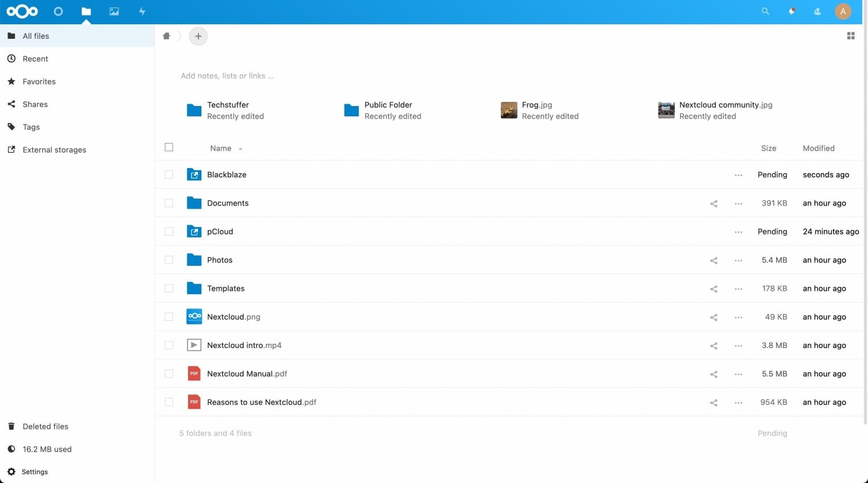Select All files in sidebar
Image resolution: width=868 pixels, height=483 pixels.
click(x=78, y=36)
